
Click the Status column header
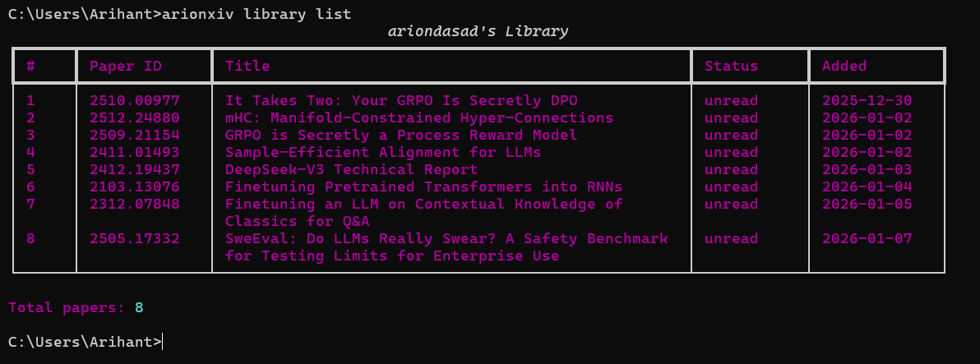pos(731,66)
